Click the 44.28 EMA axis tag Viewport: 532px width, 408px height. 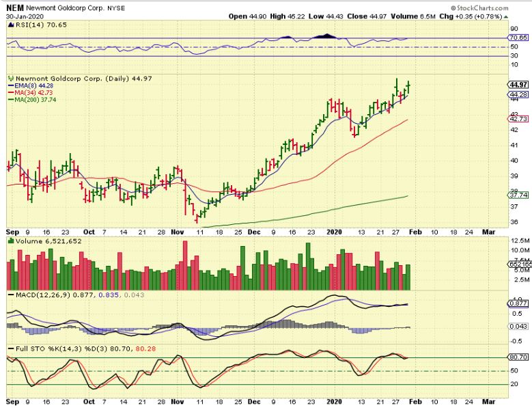pyautogui.click(x=518, y=94)
